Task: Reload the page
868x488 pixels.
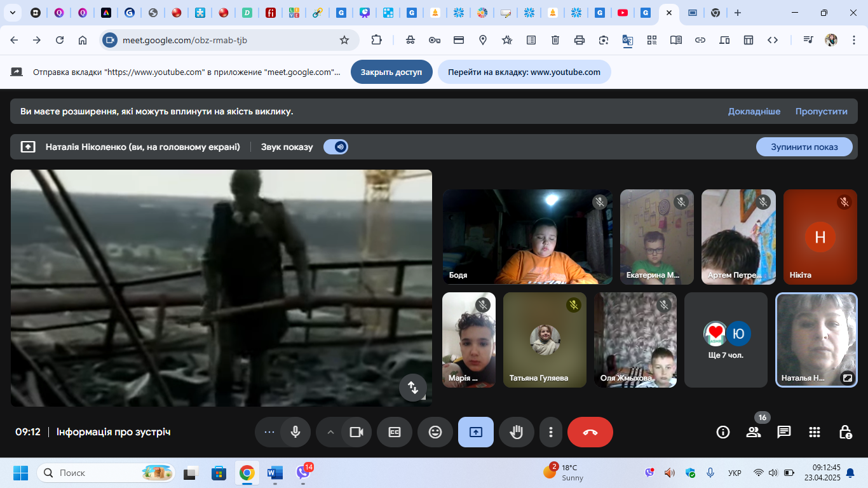Action: pyautogui.click(x=60, y=40)
